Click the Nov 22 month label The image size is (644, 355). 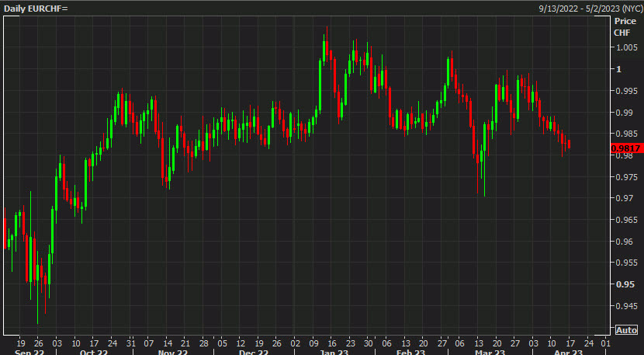point(173,352)
